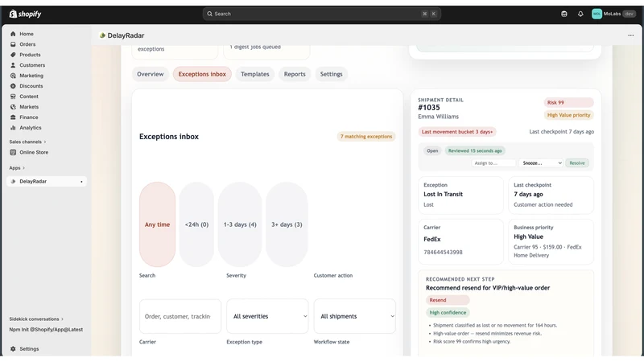Click the Assign to field

click(x=493, y=163)
